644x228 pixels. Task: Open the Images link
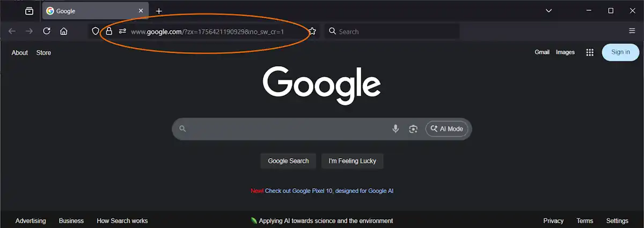point(565,52)
